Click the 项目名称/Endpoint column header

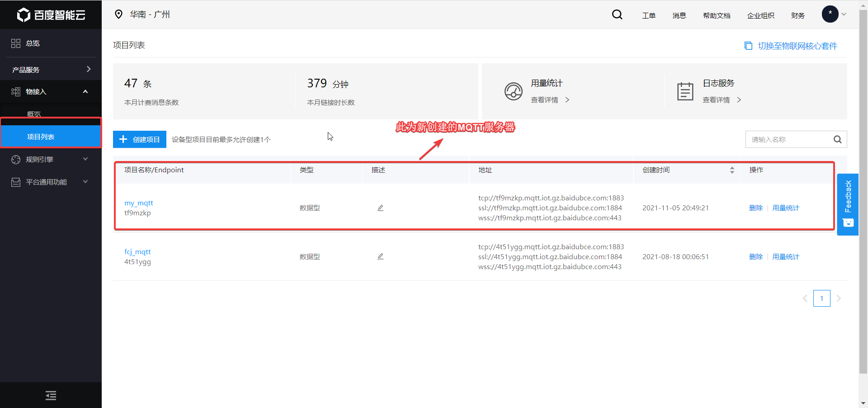coord(154,170)
